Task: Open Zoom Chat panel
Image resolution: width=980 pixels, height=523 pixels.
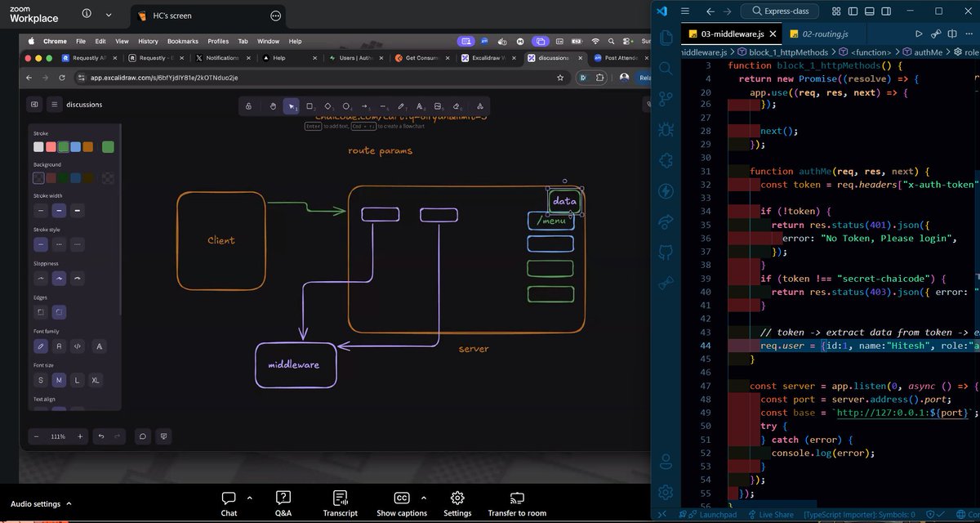Action: coord(229,504)
